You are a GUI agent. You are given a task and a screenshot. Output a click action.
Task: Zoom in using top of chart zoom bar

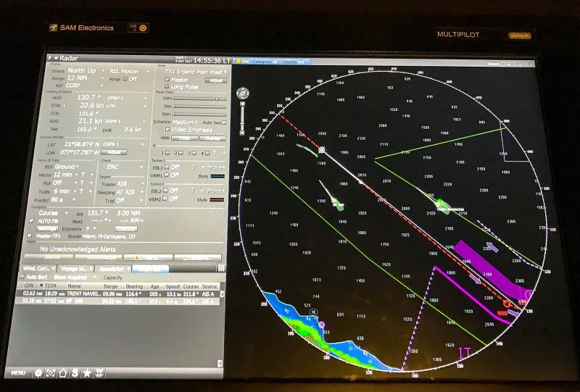(x=243, y=104)
